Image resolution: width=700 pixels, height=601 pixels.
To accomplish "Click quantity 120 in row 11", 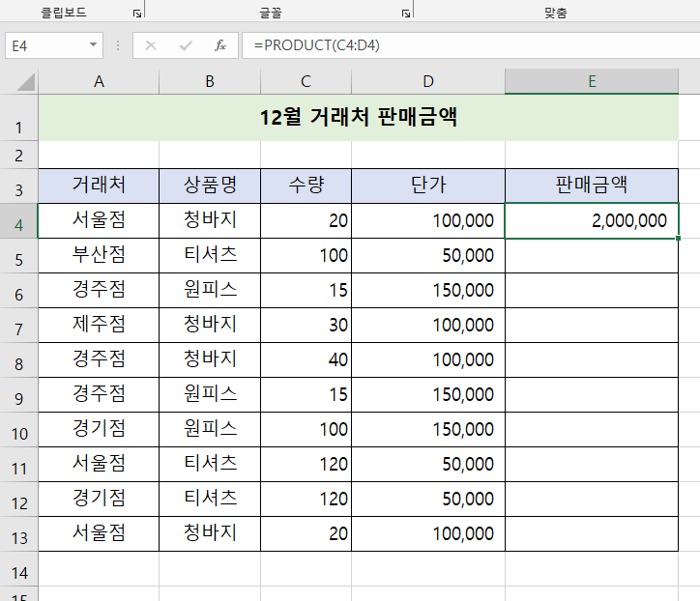I will [x=306, y=465].
